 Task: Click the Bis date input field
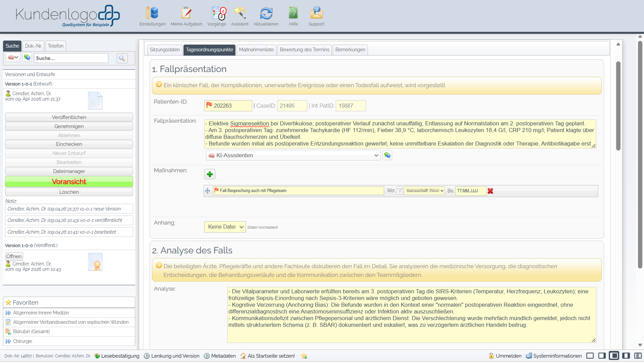tap(470, 191)
